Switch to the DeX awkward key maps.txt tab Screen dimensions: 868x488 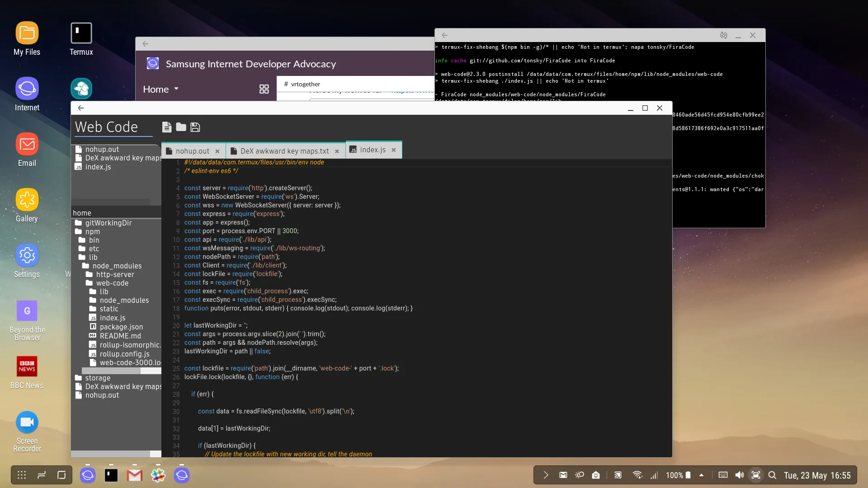(285, 150)
